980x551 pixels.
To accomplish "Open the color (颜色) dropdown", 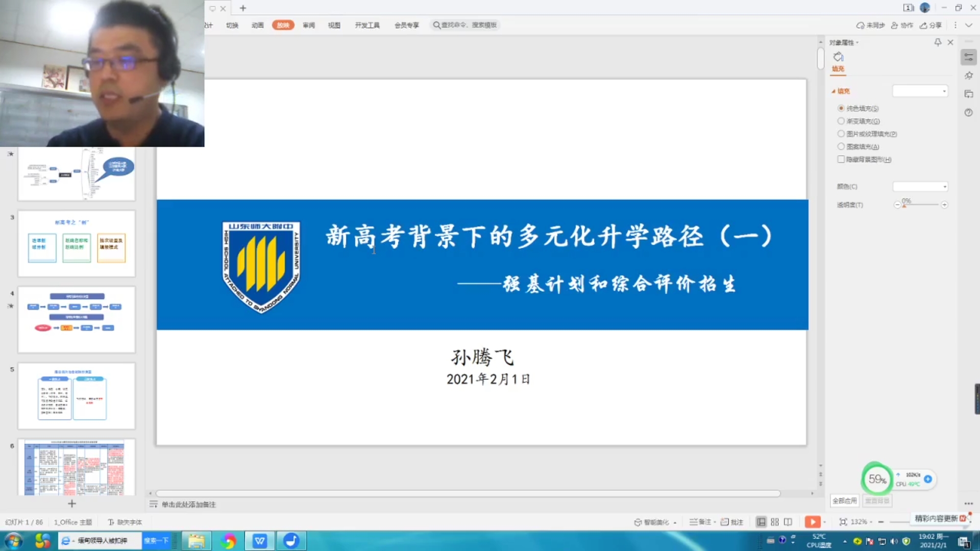I will click(920, 187).
